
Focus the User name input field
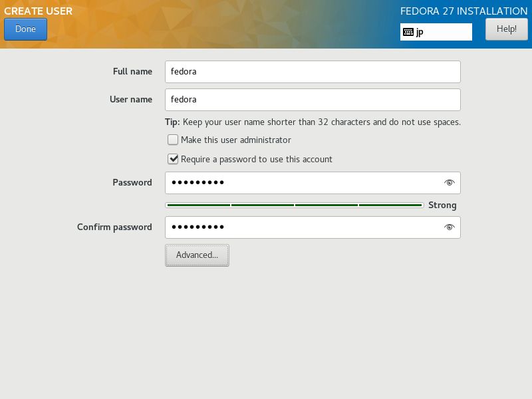(x=313, y=100)
